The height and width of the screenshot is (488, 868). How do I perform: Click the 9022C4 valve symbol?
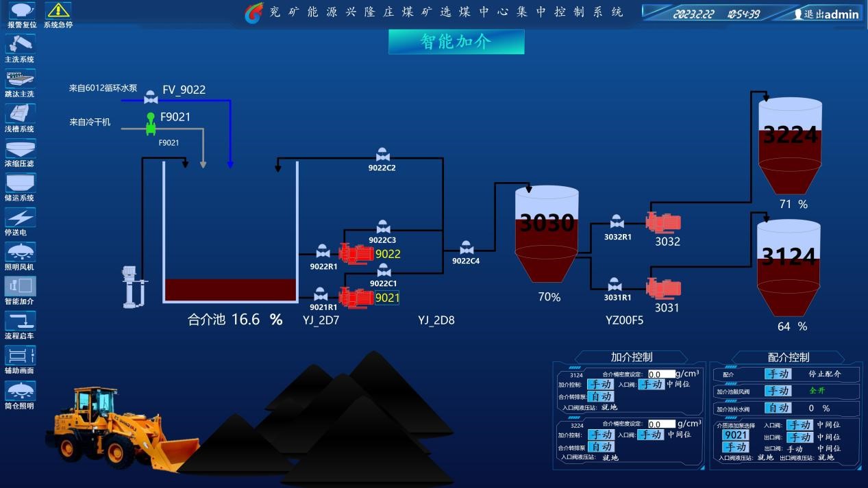coord(467,248)
